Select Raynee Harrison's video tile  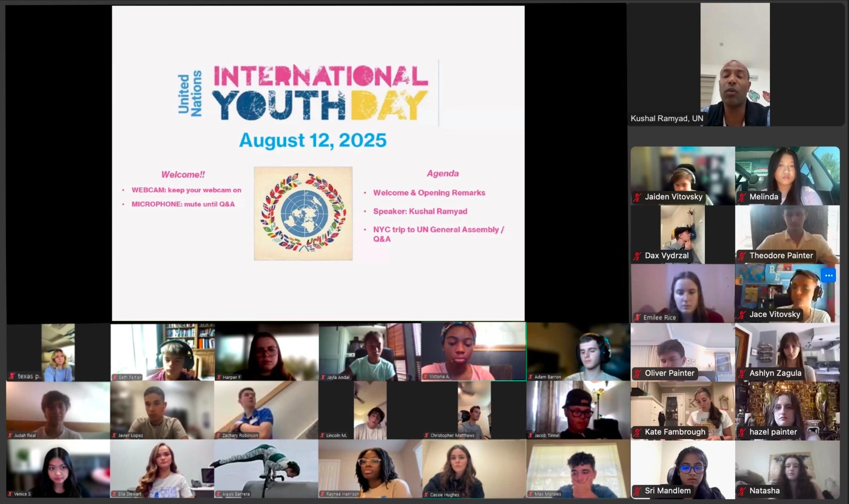(x=370, y=469)
